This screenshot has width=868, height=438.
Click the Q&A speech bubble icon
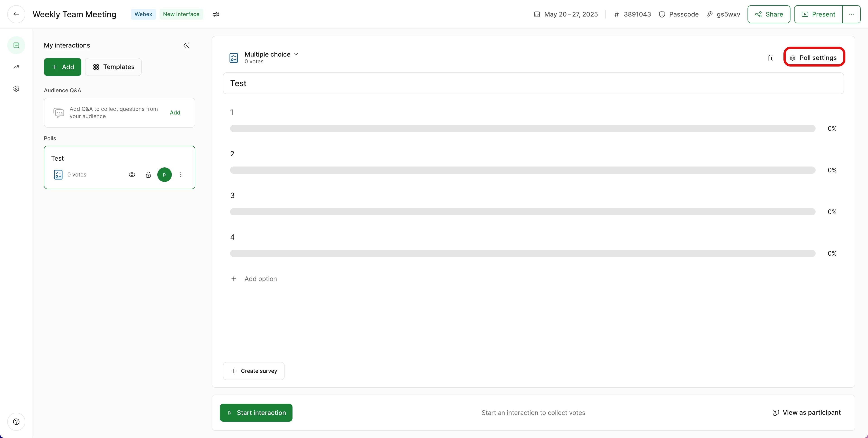point(59,113)
